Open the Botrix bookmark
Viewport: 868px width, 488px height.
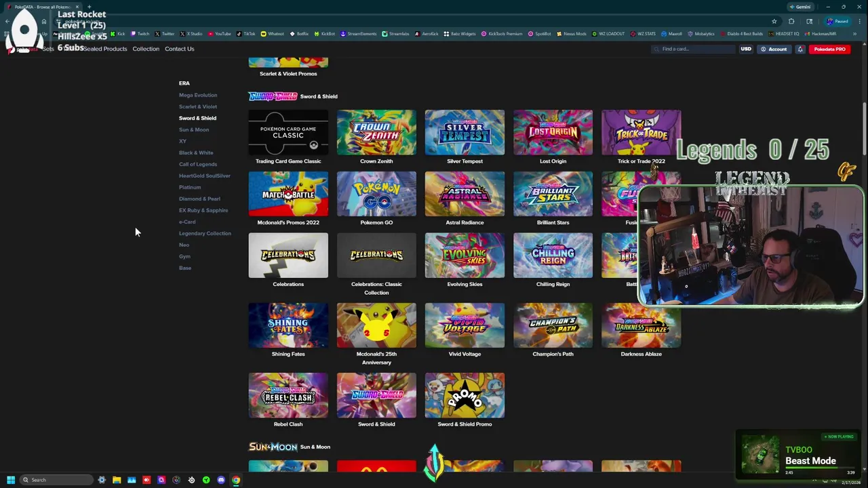pos(300,34)
